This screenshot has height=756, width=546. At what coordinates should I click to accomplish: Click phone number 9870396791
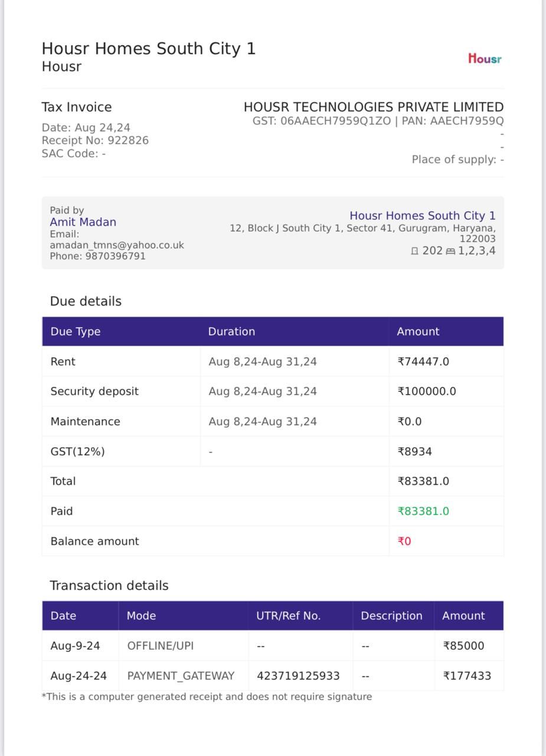click(x=116, y=256)
